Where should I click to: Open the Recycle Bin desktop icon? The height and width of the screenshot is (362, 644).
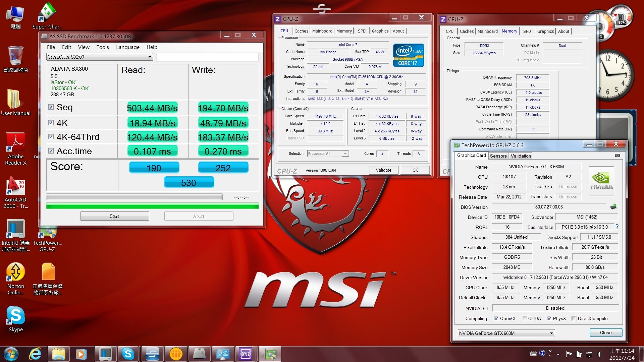tap(15, 59)
